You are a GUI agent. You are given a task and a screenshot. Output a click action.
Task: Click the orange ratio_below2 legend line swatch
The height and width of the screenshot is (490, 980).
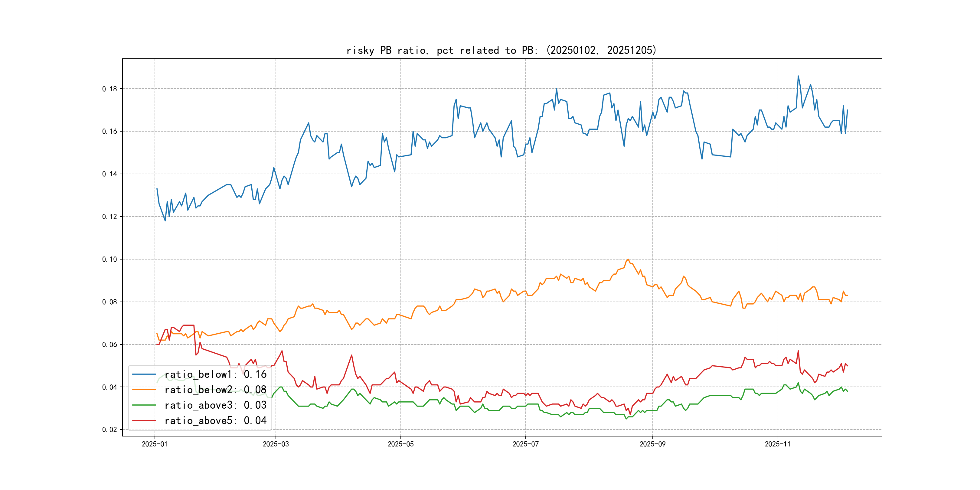[144, 390]
